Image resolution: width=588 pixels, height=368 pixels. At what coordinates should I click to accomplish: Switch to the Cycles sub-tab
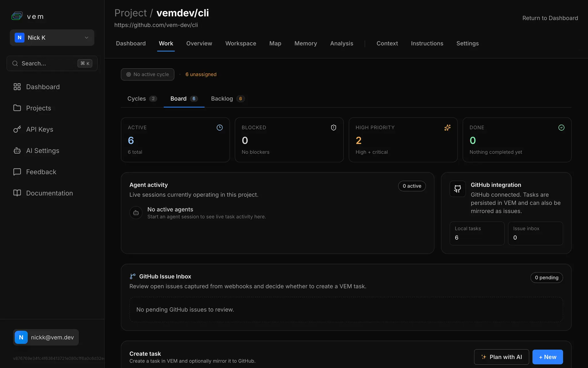(142, 99)
